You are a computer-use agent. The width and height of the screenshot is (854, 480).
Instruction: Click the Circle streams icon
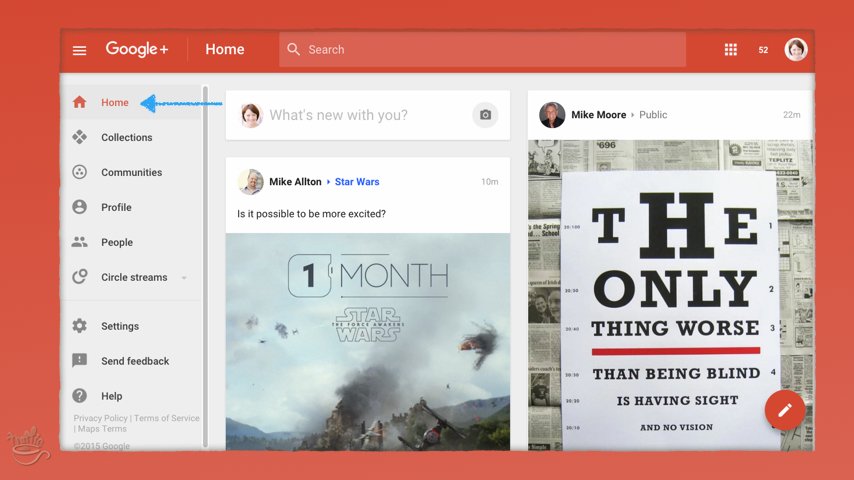pos(80,277)
